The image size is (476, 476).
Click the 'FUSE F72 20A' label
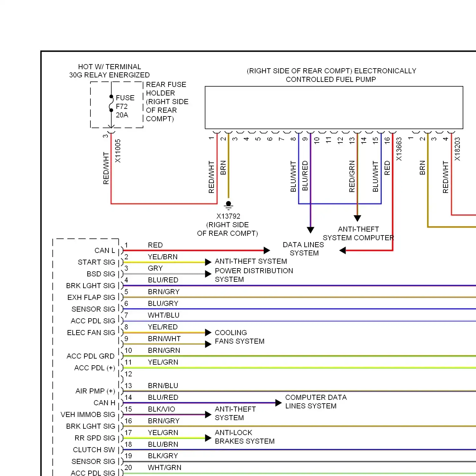tap(125, 106)
